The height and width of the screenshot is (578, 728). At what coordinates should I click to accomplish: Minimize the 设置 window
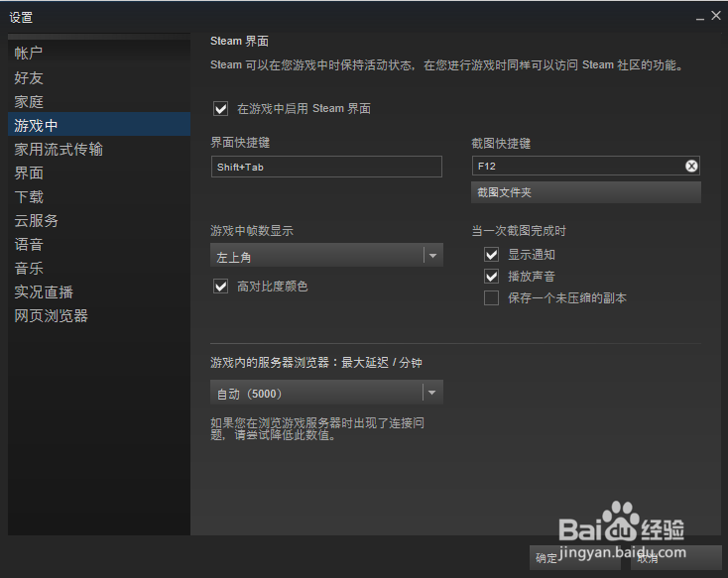699,18
